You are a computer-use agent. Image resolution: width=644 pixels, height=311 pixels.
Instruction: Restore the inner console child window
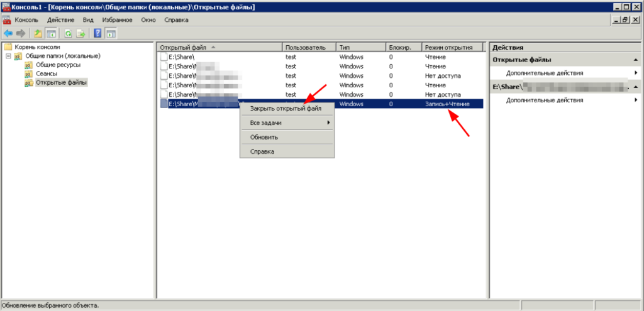[625, 19]
